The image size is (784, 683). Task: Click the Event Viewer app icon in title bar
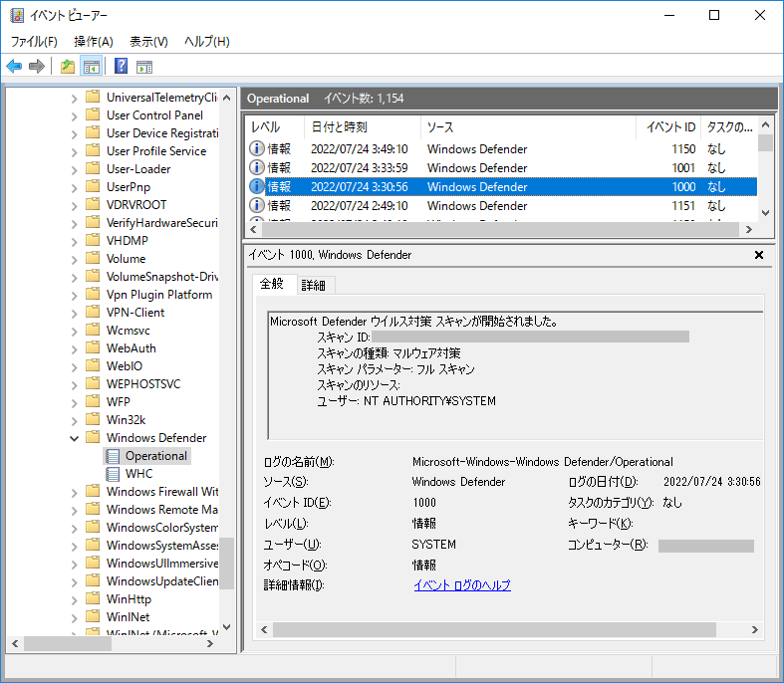[x=17, y=16]
